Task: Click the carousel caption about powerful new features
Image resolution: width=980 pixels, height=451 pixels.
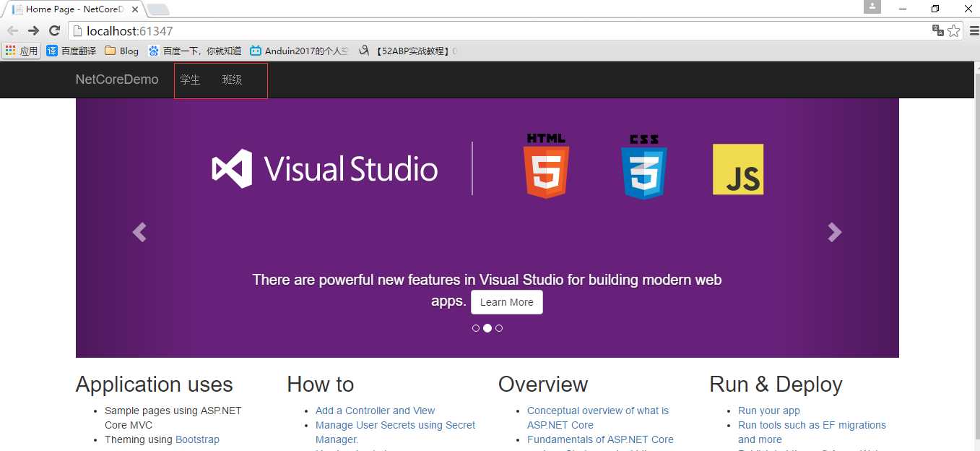Action: click(487, 290)
